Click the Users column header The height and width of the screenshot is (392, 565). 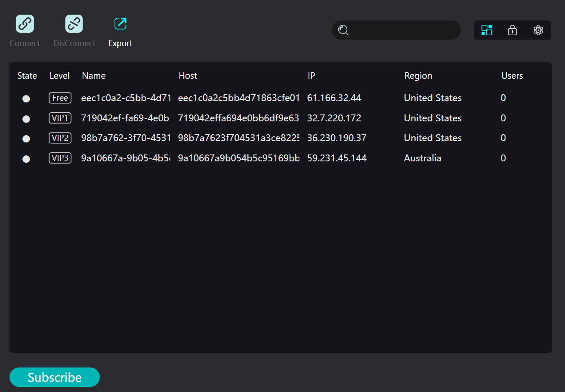pyautogui.click(x=512, y=75)
